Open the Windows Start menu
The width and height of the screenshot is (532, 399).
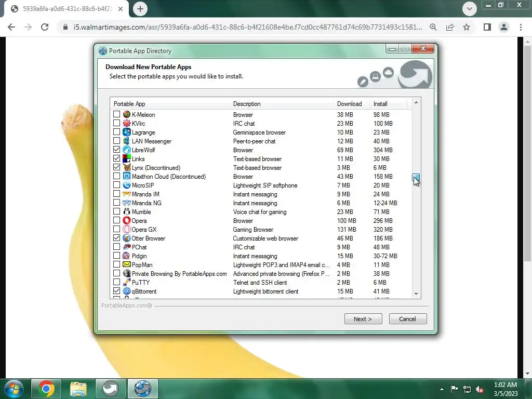tap(14, 389)
